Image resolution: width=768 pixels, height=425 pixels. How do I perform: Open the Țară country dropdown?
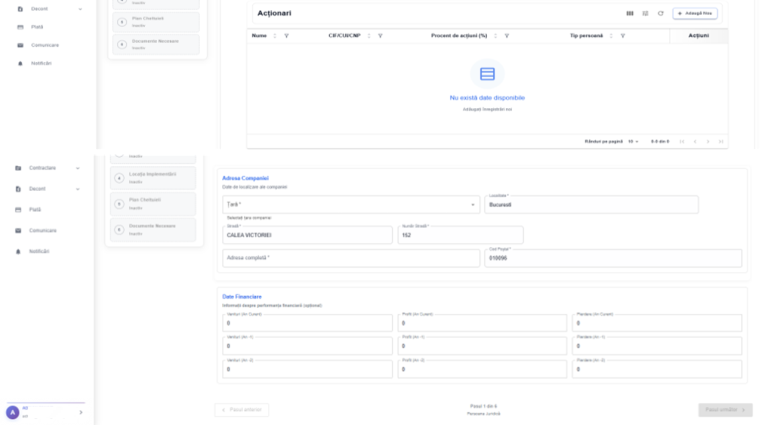click(351, 205)
